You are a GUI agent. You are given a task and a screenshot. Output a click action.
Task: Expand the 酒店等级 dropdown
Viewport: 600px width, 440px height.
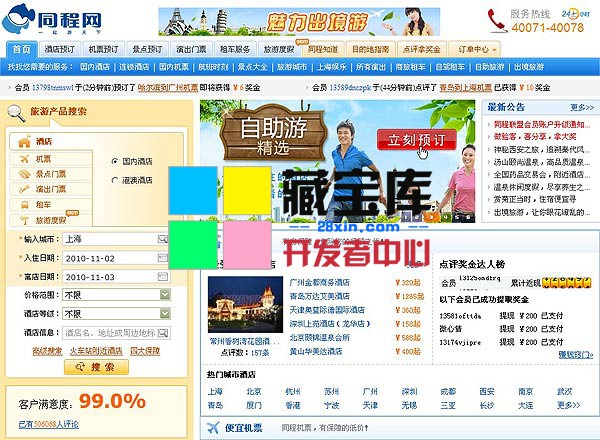[164, 314]
